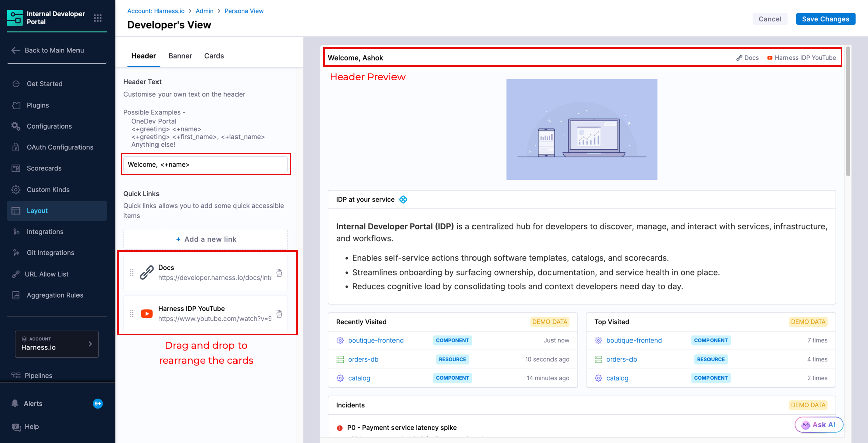
Task: Click the drag handle of YouTube link
Action: point(132,314)
